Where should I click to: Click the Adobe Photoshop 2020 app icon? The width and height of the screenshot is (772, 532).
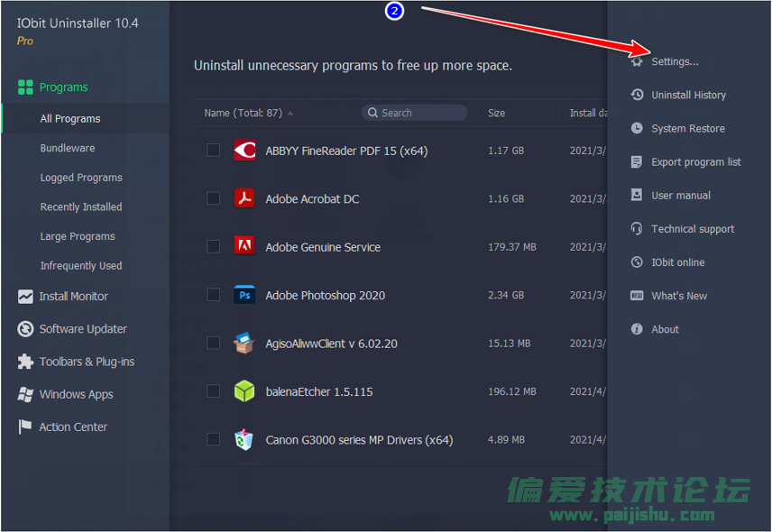tap(244, 295)
